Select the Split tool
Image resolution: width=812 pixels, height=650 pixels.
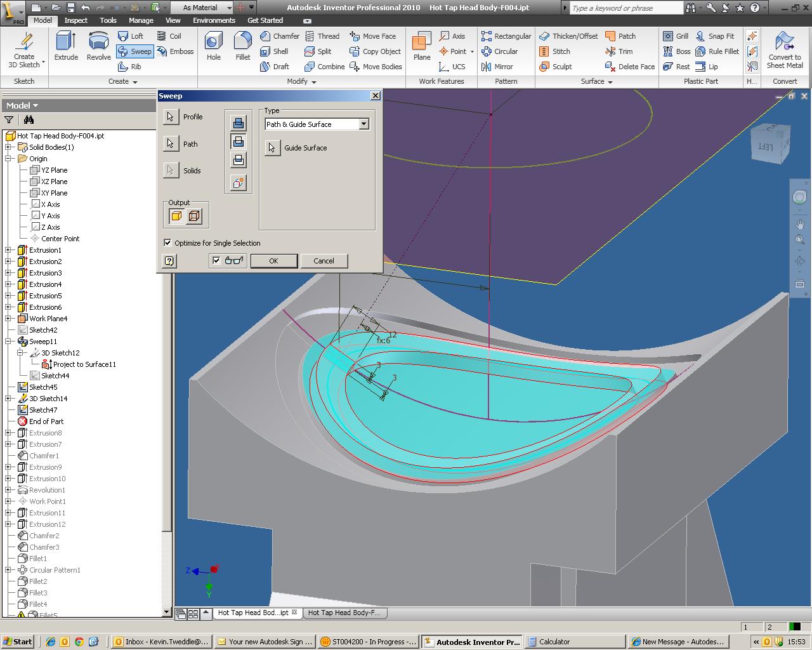318,51
